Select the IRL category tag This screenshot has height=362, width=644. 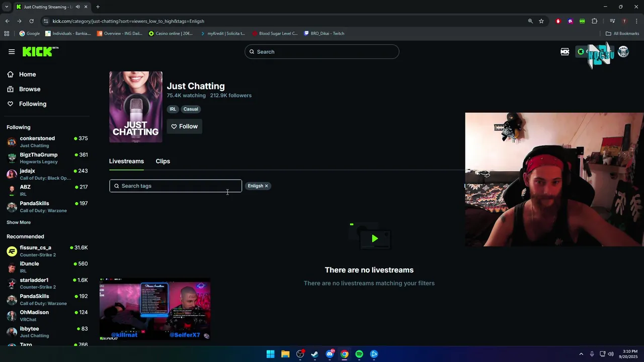click(173, 109)
